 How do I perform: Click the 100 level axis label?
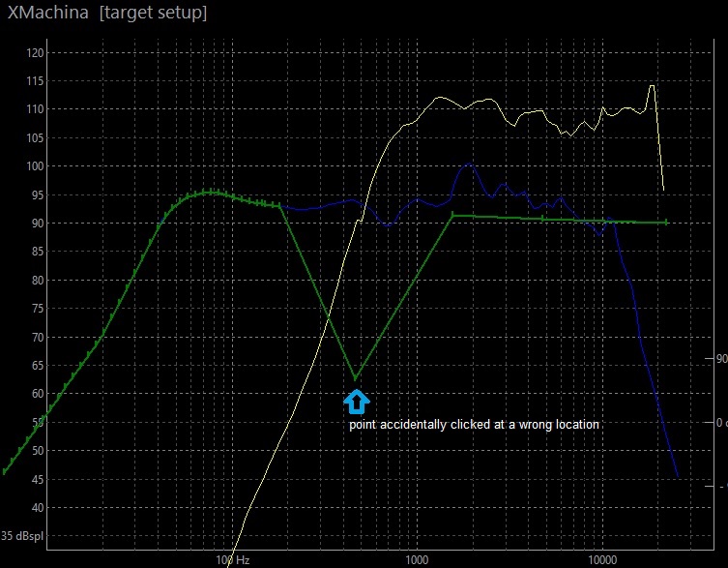coord(35,166)
